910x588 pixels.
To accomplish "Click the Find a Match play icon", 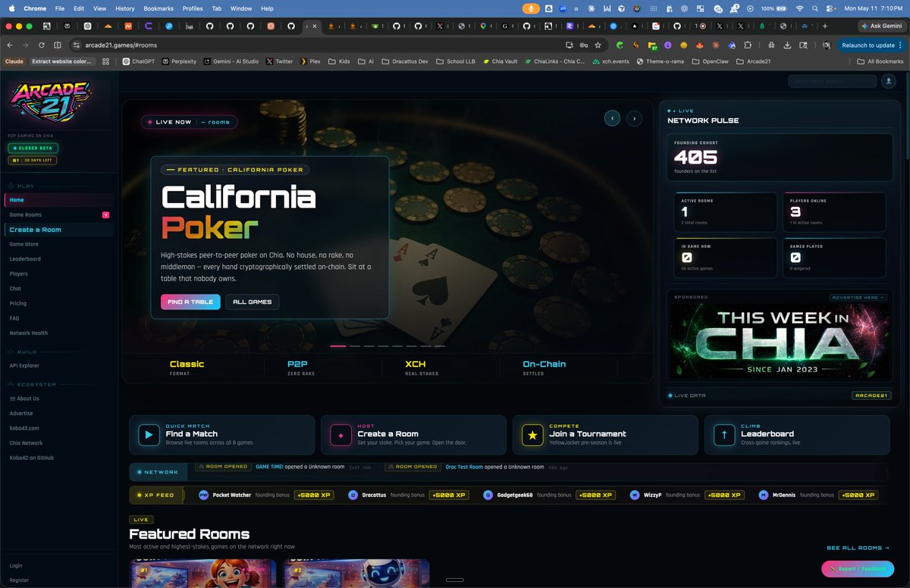I will coord(149,435).
